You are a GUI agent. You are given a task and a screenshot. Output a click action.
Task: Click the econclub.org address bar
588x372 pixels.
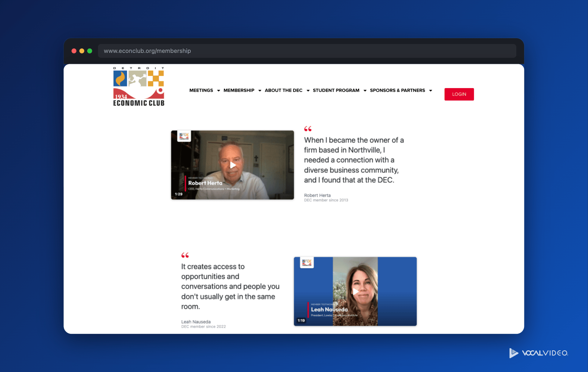(307, 51)
